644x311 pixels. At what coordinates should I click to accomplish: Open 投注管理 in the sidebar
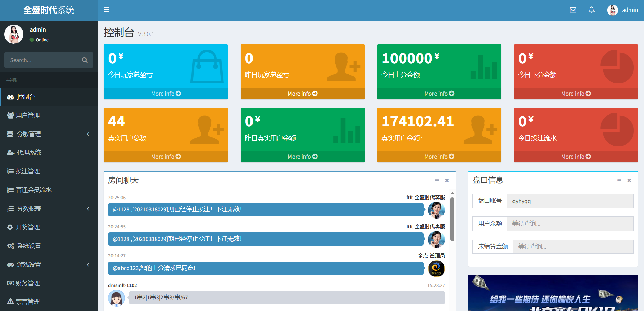[28, 171]
